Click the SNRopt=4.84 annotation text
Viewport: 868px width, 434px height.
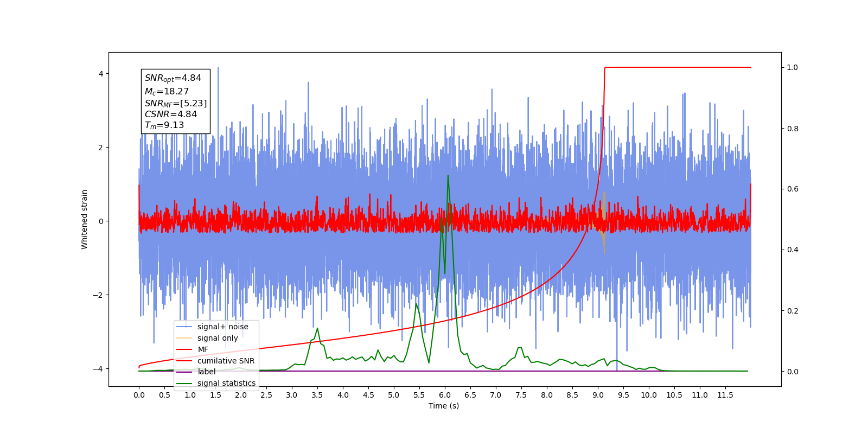[173, 78]
